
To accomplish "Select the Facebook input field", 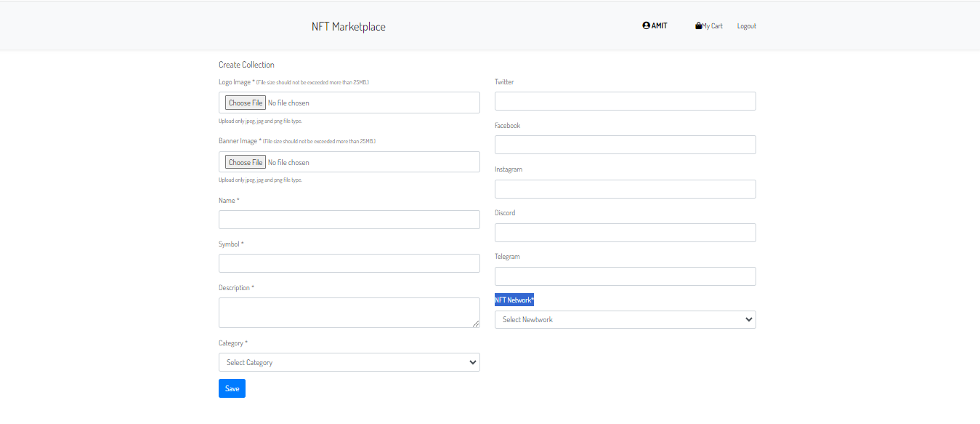I will (625, 144).
